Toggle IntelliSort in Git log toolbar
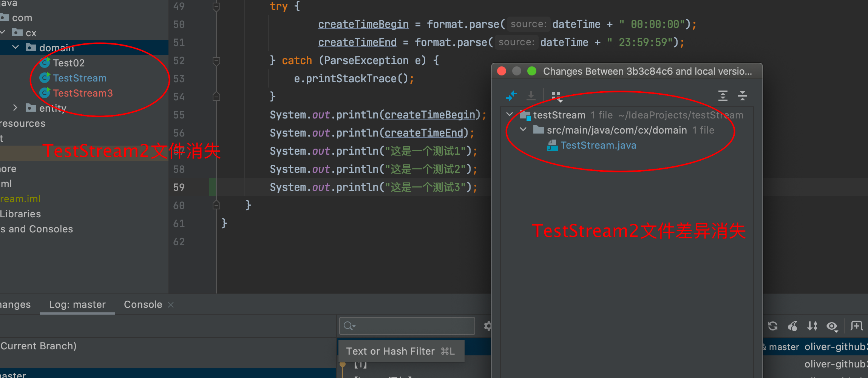Viewport: 868px width, 378px height. click(812, 326)
